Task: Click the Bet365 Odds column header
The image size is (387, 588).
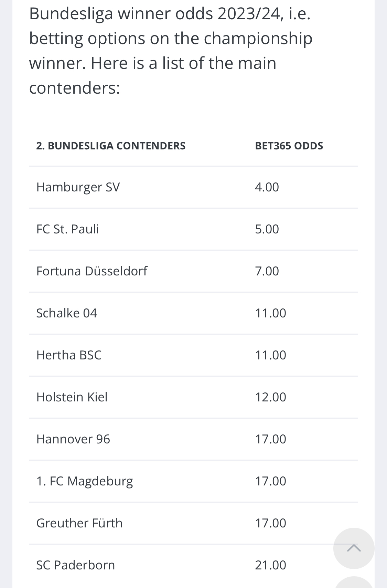Action: 289,146
